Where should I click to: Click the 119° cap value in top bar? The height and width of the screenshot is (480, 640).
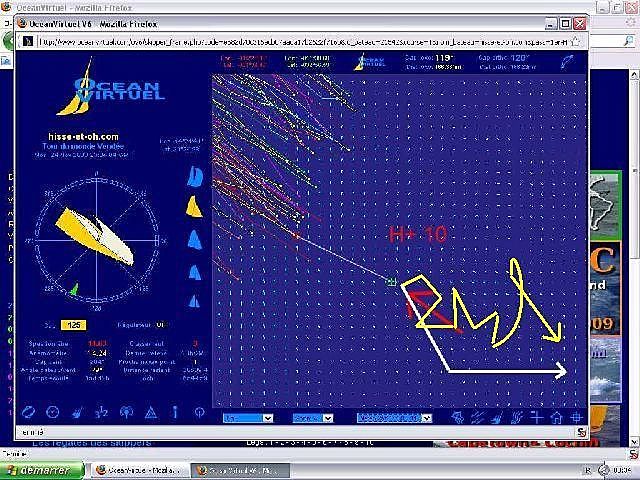pyautogui.click(x=443, y=58)
